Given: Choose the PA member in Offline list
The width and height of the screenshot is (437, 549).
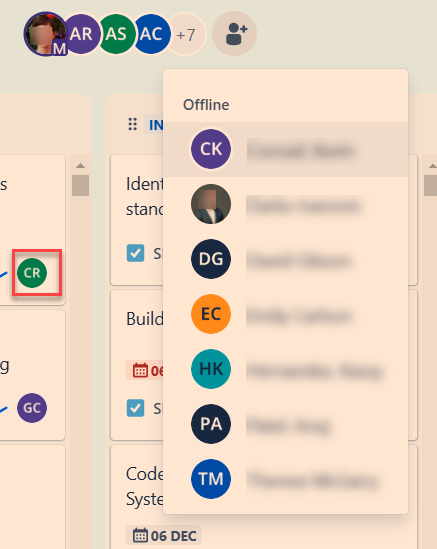Looking at the screenshot, I should 285,424.
